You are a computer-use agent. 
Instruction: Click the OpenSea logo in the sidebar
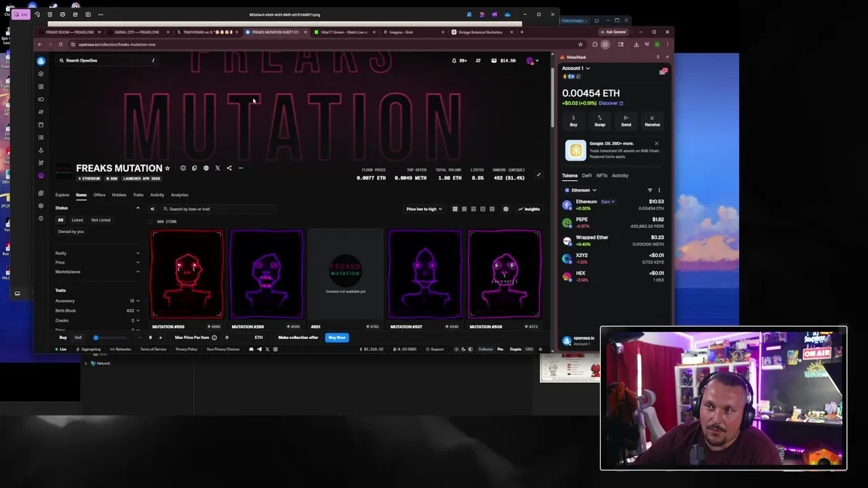(41, 60)
